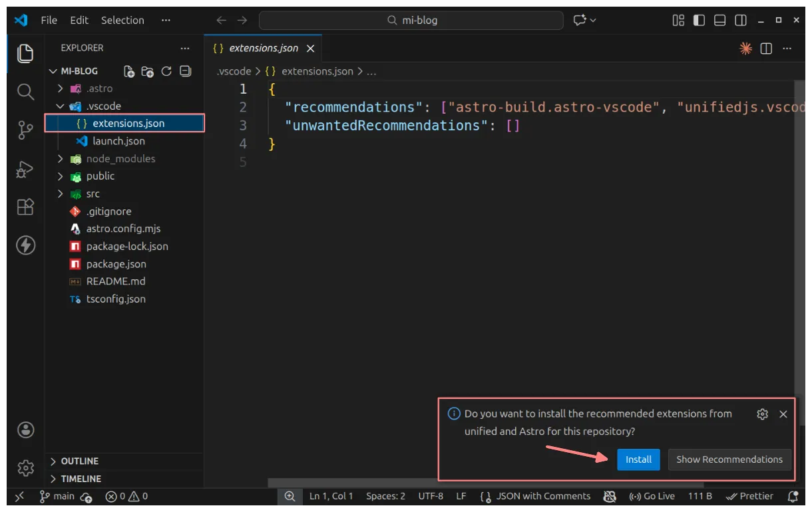Viewport: 812px width, 512px height.
Task: Open the Search view in activity bar
Action: 25,92
